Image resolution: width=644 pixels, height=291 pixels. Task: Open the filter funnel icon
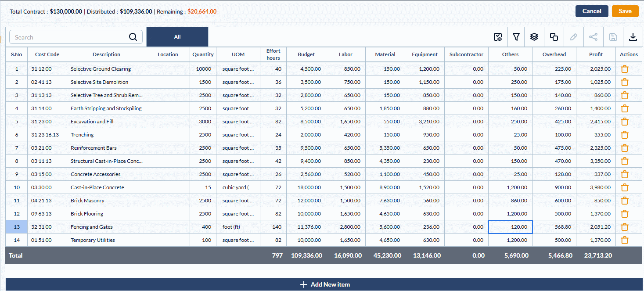[x=516, y=37]
